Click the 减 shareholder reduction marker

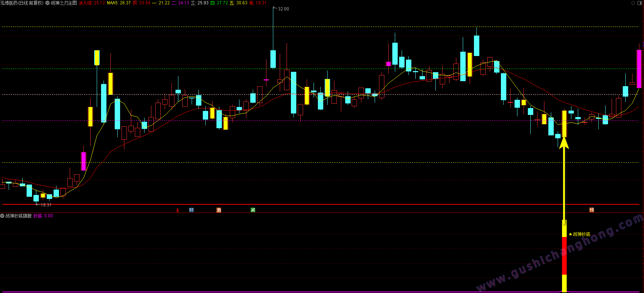pos(253,210)
